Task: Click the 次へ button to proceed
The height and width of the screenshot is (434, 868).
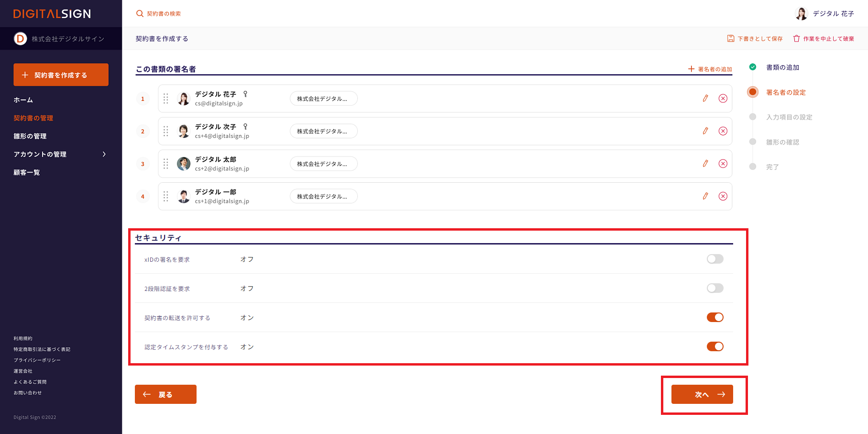Action: click(x=702, y=394)
